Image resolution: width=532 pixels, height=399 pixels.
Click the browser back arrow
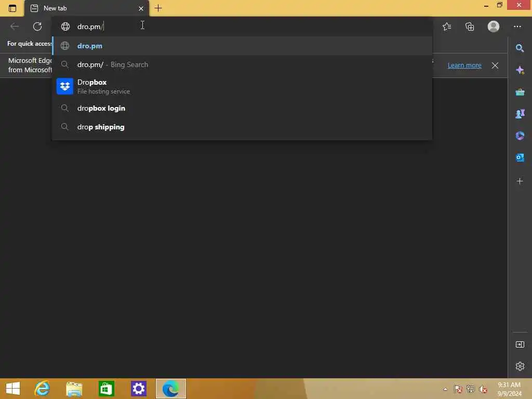click(x=14, y=26)
